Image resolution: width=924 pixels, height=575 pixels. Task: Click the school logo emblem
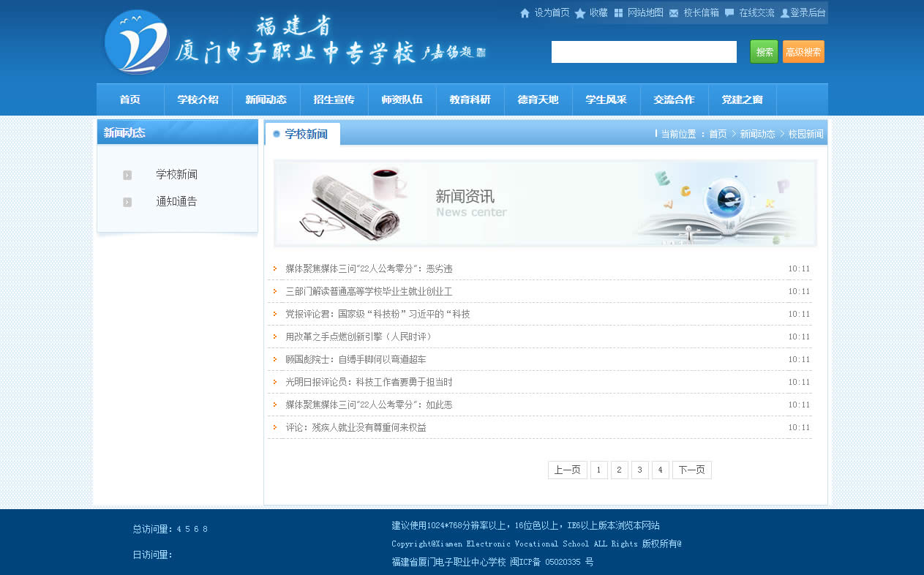(x=138, y=42)
